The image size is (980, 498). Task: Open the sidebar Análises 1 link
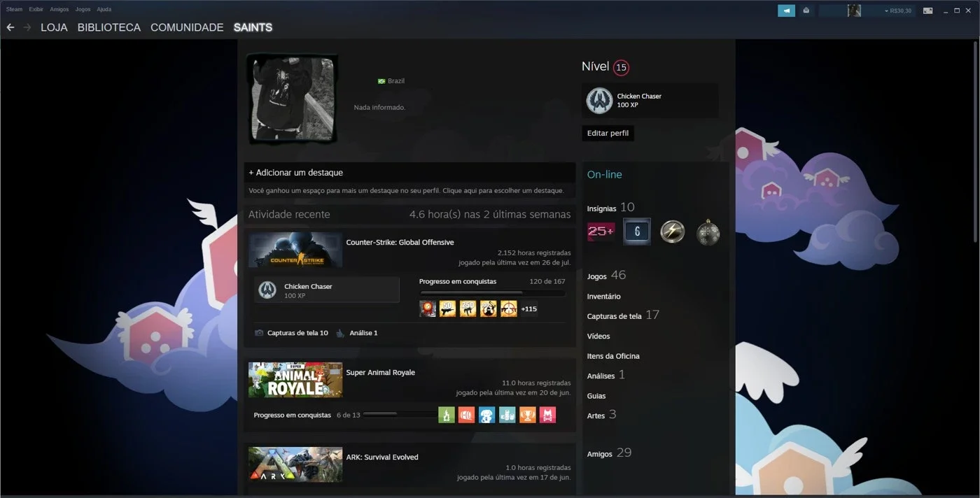point(605,376)
